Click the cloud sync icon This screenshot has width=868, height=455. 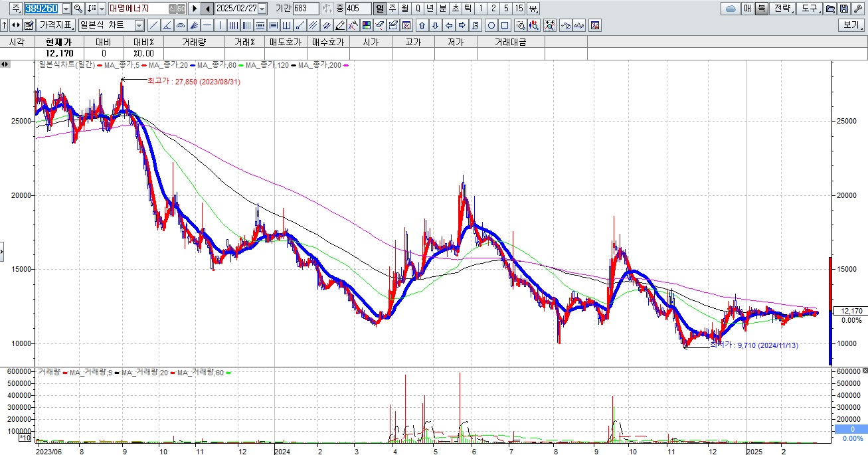(x=731, y=9)
